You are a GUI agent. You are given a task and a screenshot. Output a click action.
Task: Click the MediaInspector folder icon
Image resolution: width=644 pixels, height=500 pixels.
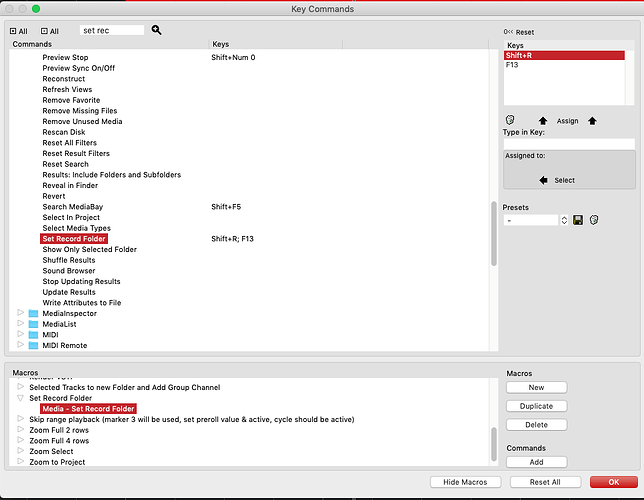[x=33, y=313]
